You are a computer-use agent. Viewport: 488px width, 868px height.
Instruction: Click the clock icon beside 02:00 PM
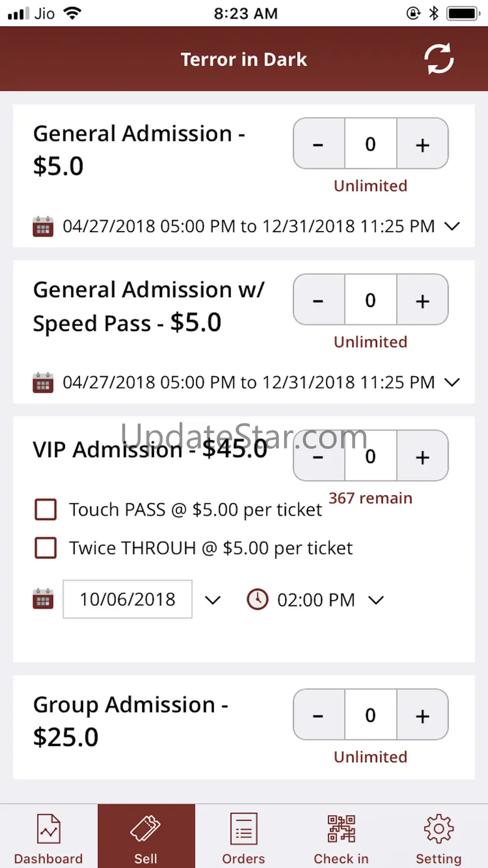click(257, 600)
